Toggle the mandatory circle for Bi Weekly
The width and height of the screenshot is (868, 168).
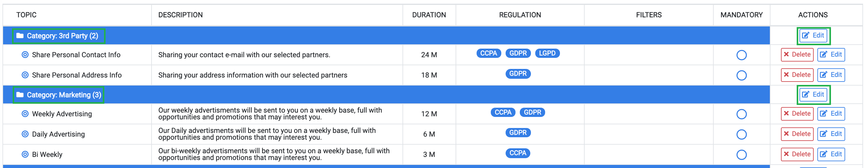click(741, 155)
